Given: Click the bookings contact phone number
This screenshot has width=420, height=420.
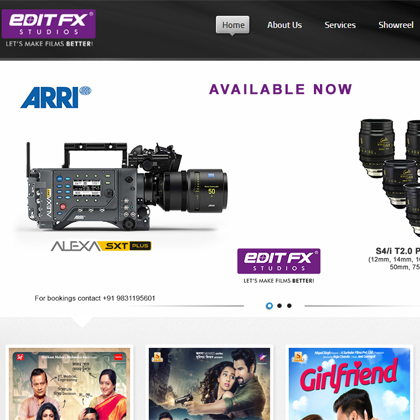Looking at the screenshot, I should point(129,298).
